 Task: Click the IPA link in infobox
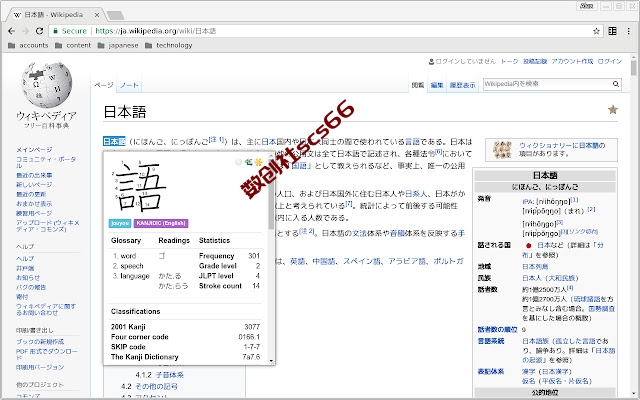click(x=528, y=202)
